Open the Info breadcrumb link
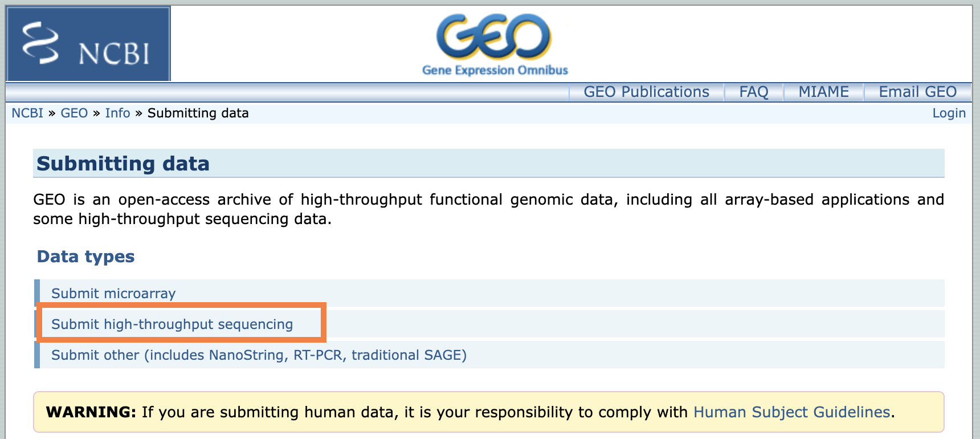Image resolution: width=980 pixels, height=439 pixels. (x=117, y=113)
